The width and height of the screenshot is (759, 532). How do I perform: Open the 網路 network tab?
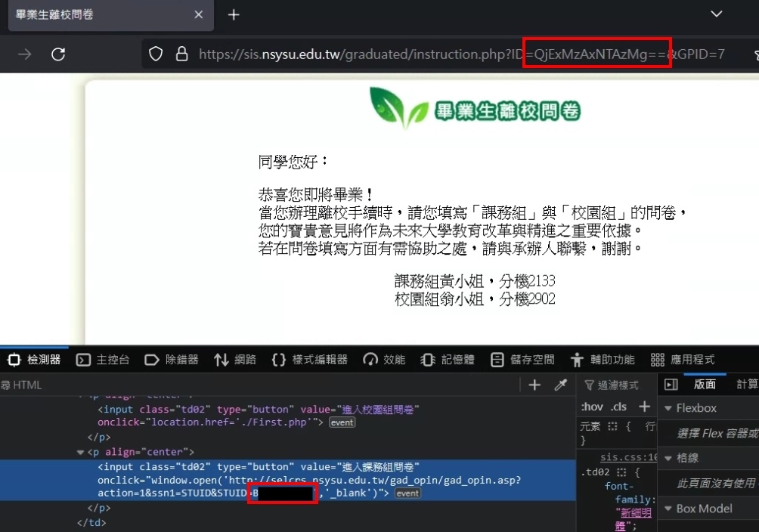tap(235, 360)
